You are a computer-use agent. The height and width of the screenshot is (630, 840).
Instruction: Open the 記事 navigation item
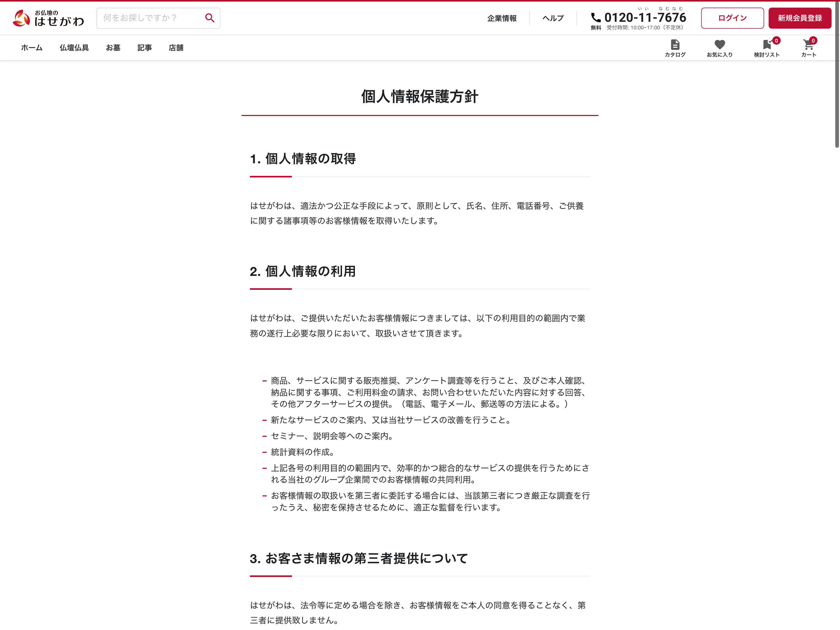pyautogui.click(x=144, y=48)
